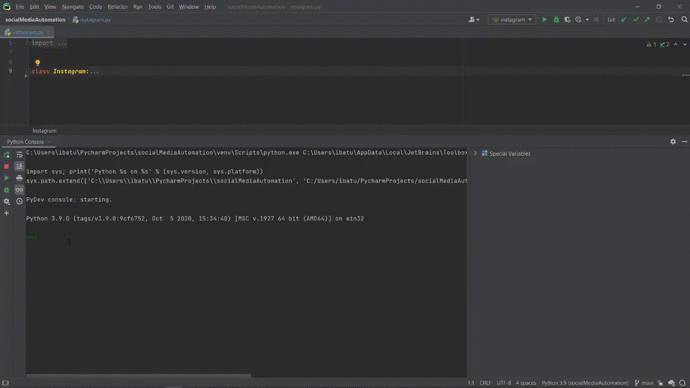The image size is (690, 388).
Task: Close the instagram.py editor tab
Action: pyautogui.click(x=48, y=32)
